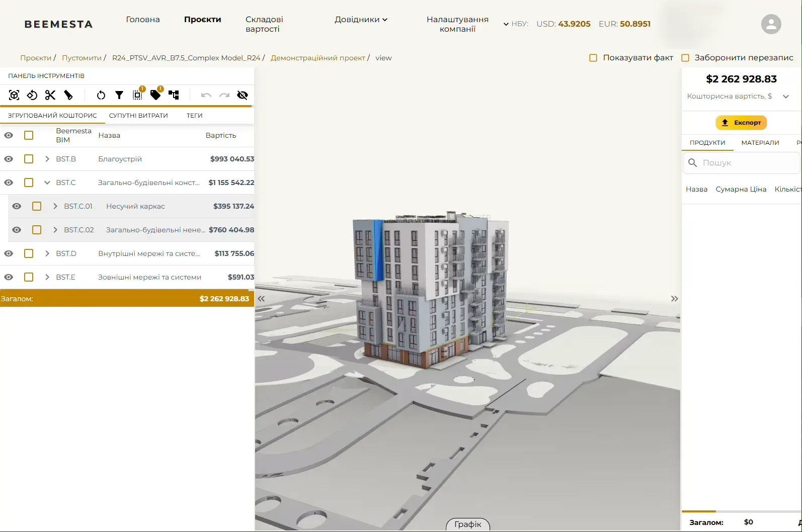Image resolution: width=802 pixels, height=532 pixels.
Task: Switch to the ТЕГИ tab
Action: [x=195, y=116]
